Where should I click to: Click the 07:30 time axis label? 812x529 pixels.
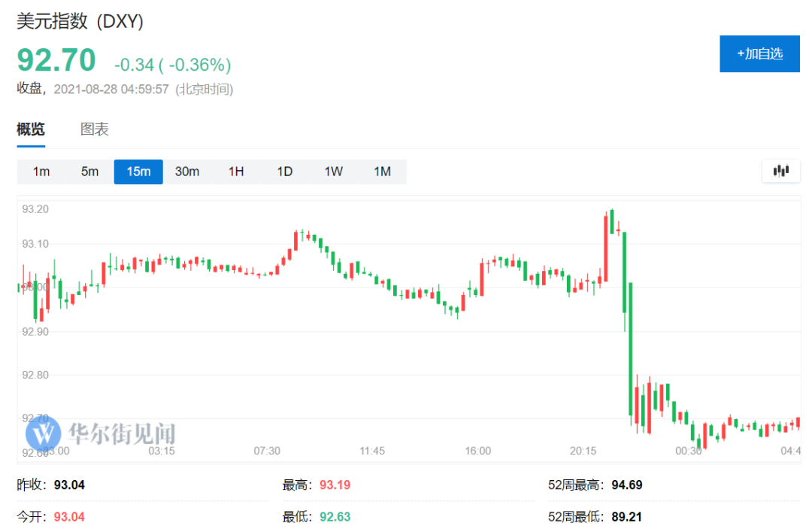[x=267, y=451]
